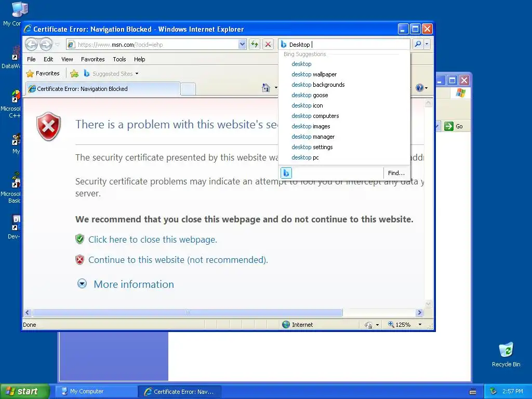Screen dimensions: 532x399
Task: Click the Go button in My Computer window
Action: [453, 126]
